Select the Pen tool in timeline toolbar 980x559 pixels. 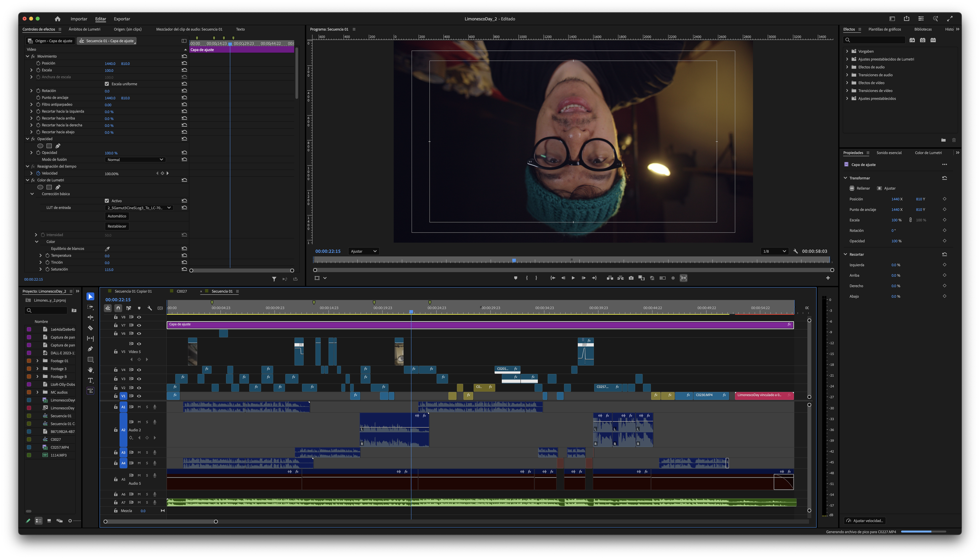point(90,349)
